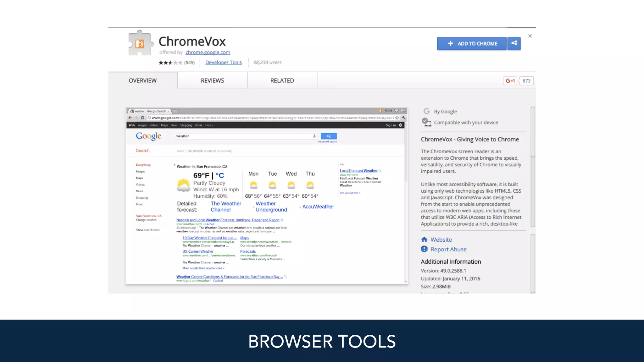This screenshot has height=362, width=644.
Task: Click Sign in on the Google bar
Action: (x=391, y=125)
